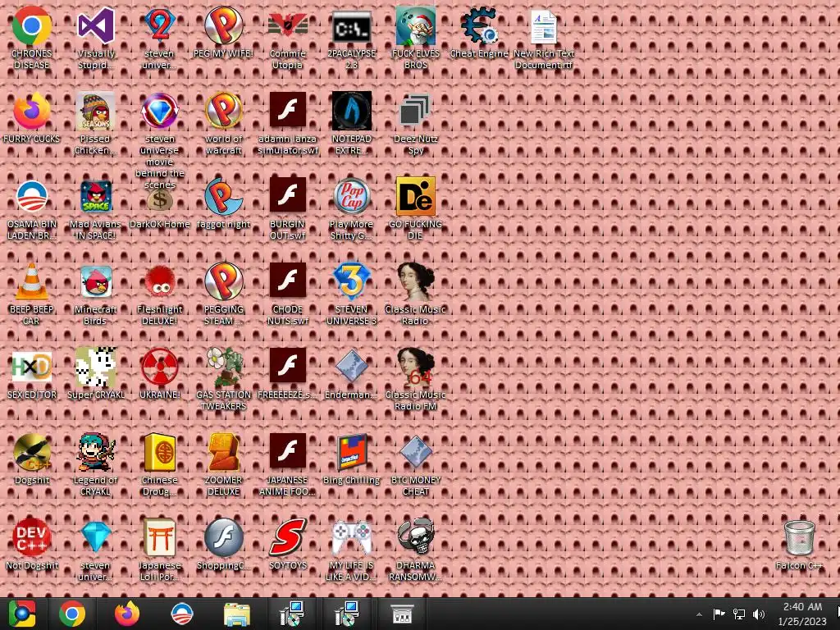This screenshot has width=840, height=630.
Task: Open the Classic Music Radio icon
Action: click(x=415, y=294)
